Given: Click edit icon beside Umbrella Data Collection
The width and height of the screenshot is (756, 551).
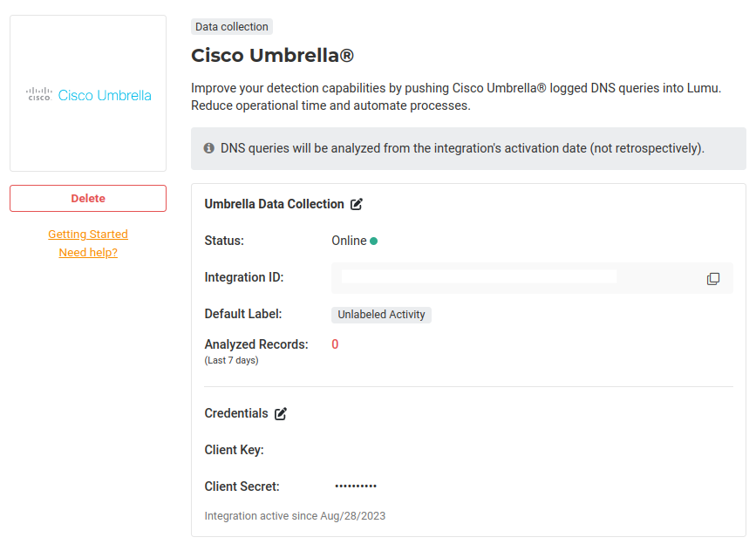Looking at the screenshot, I should click(x=357, y=204).
